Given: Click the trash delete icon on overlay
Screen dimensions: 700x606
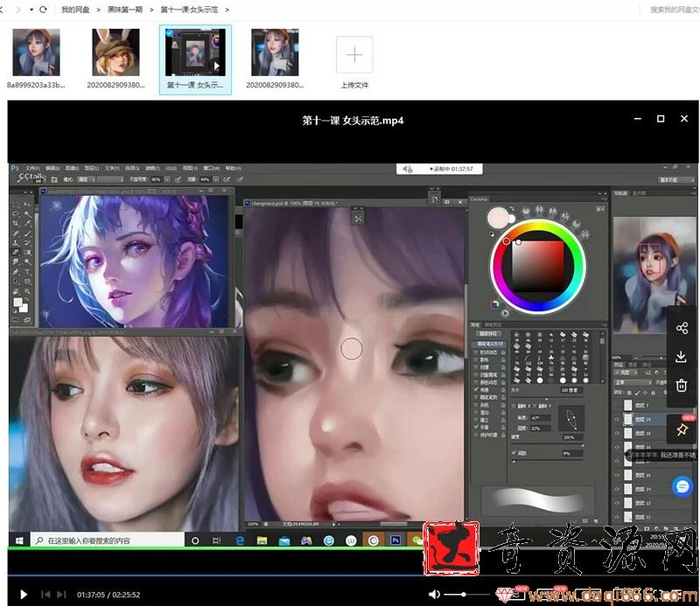Looking at the screenshot, I should (x=682, y=385).
